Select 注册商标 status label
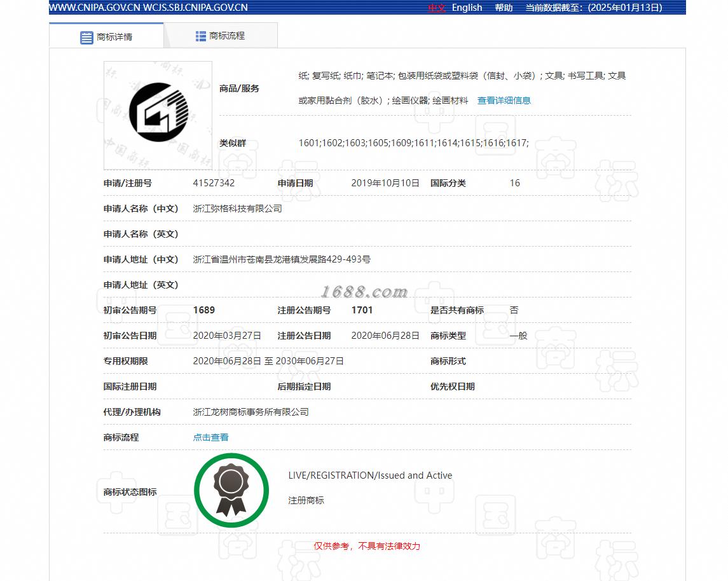 306,500
